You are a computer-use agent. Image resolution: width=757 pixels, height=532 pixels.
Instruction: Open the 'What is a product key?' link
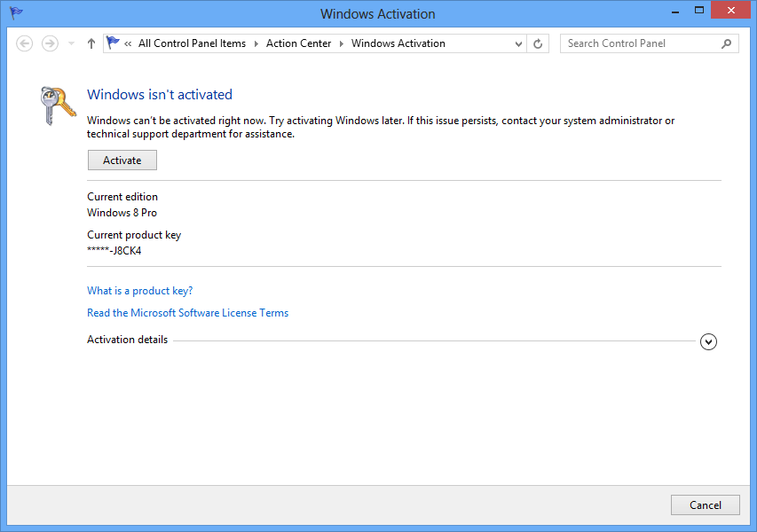139,291
